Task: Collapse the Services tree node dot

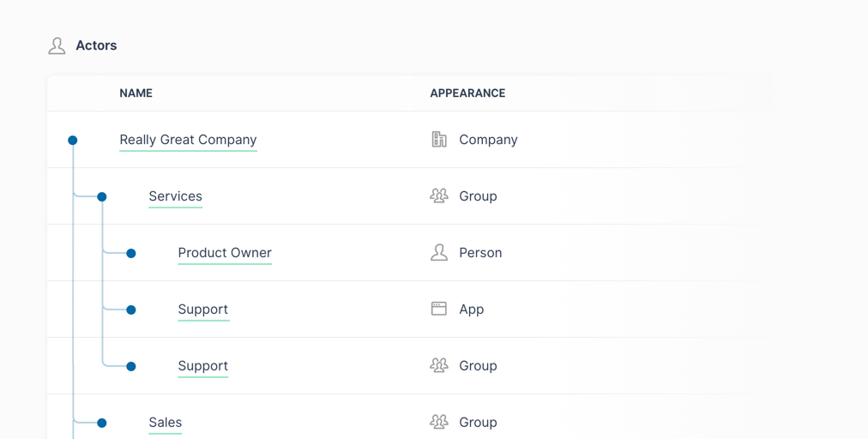Action: pos(102,197)
